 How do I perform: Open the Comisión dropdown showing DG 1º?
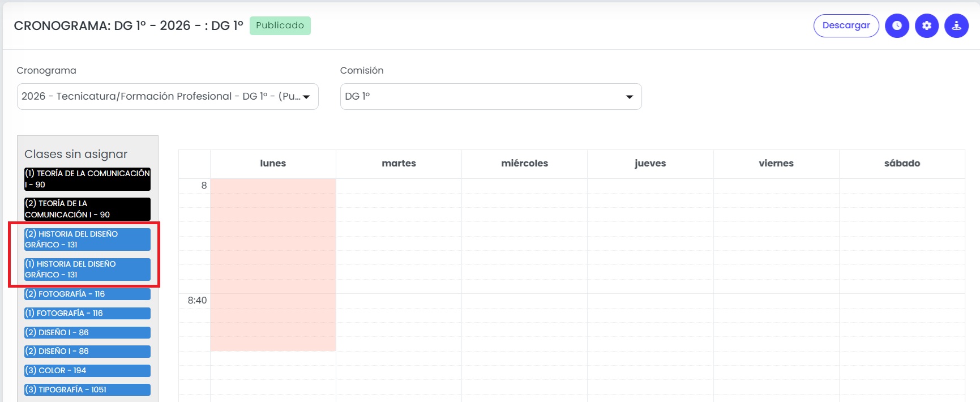pyautogui.click(x=491, y=96)
